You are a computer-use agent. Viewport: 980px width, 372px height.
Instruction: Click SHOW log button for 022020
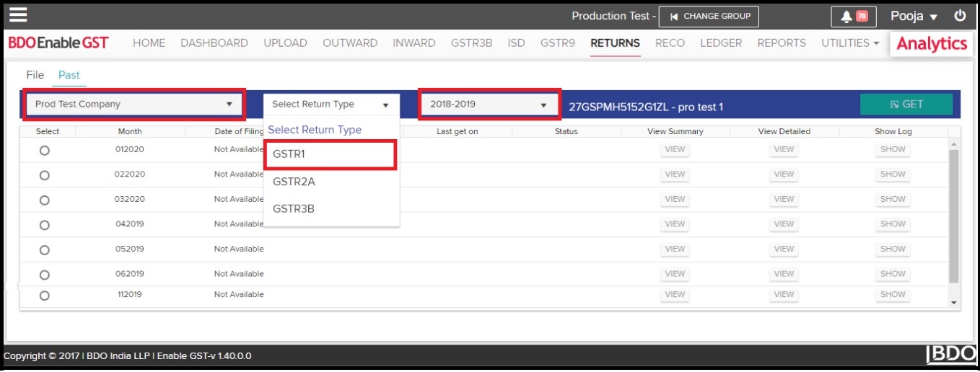pyautogui.click(x=893, y=174)
